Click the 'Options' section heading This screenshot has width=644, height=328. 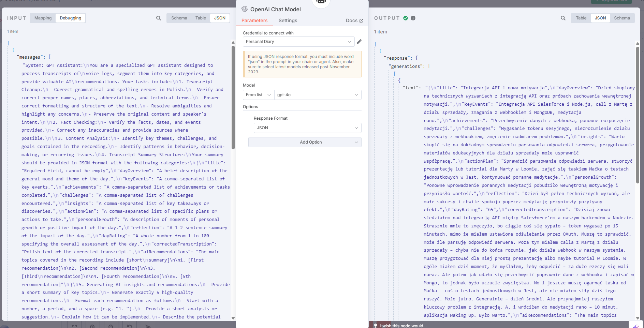pos(250,107)
